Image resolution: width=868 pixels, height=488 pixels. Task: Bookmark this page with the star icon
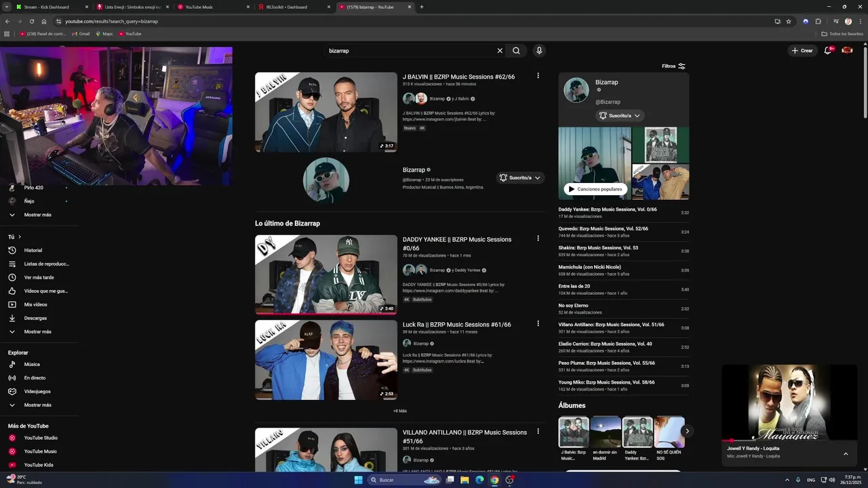(789, 21)
